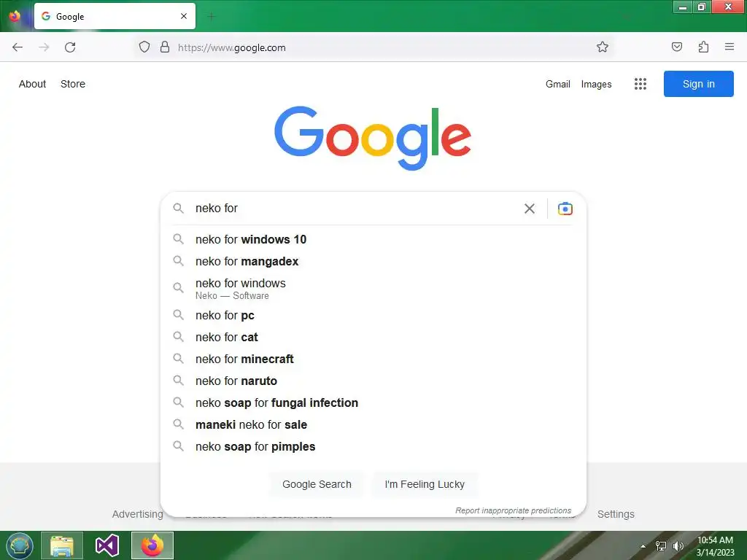
Task: Click the Google Search button
Action: point(317,484)
